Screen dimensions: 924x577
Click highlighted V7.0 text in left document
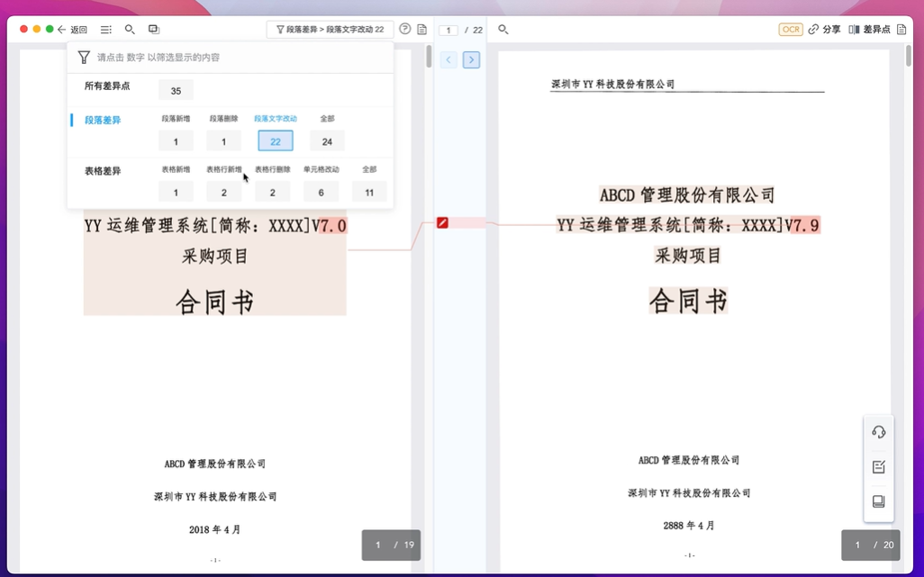pos(333,226)
